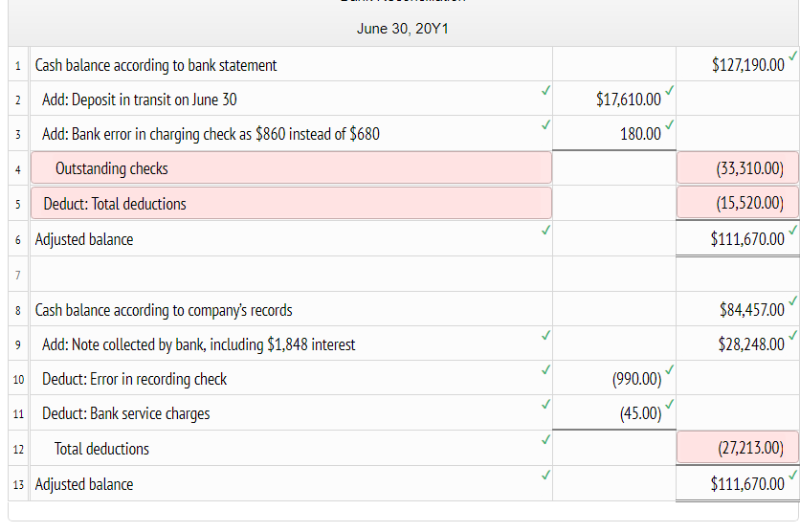The image size is (800, 532).
Task: Select 'Deduct: Error in recording check' label
Action: pos(291,379)
